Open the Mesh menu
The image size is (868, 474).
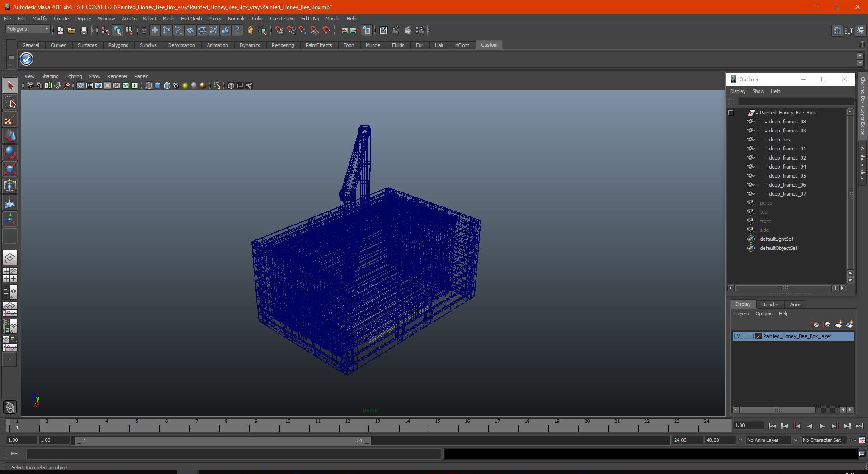168,19
